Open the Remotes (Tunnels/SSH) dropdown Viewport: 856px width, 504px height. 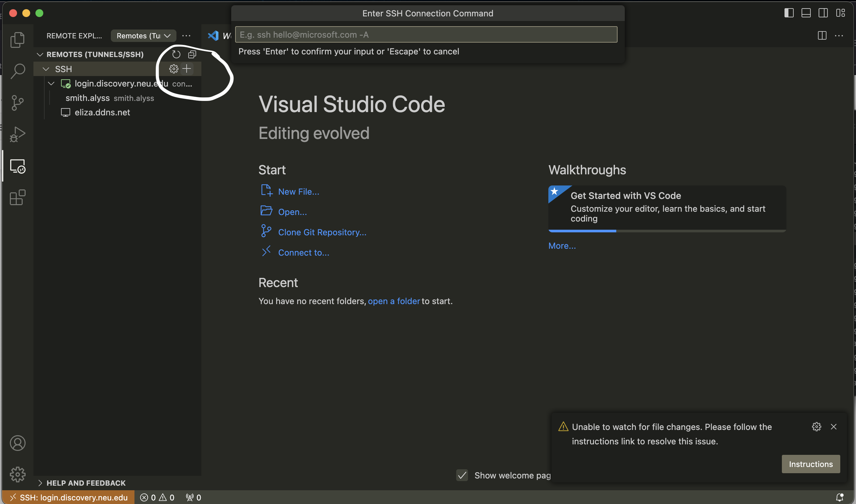click(143, 36)
